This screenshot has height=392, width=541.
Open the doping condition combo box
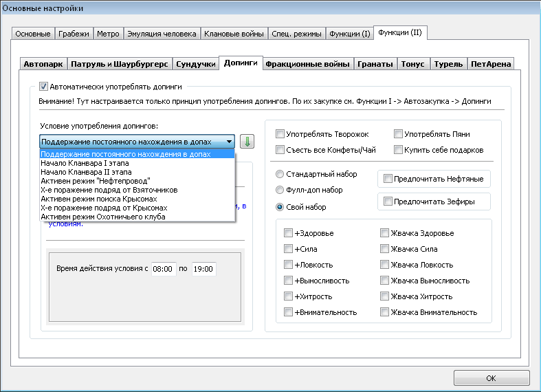(137, 142)
